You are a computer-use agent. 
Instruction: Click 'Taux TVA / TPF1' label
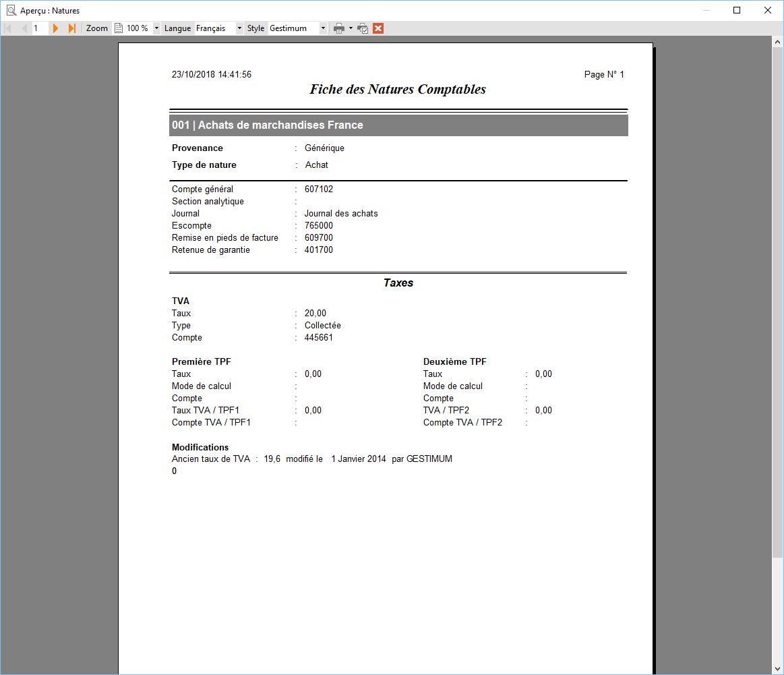tap(206, 411)
